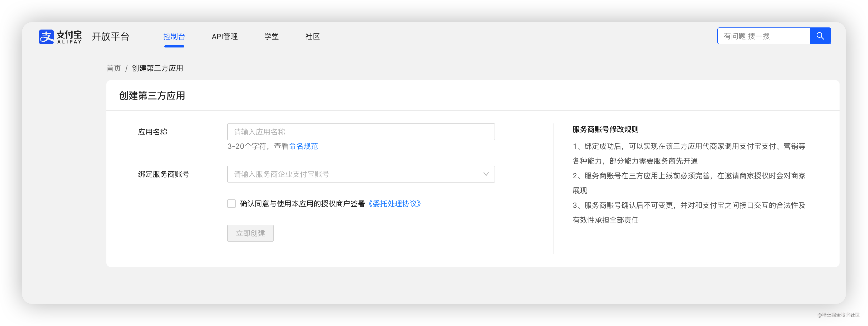868x326 pixels.
Task: Click the 开放平台 title text
Action: pos(111,36)
